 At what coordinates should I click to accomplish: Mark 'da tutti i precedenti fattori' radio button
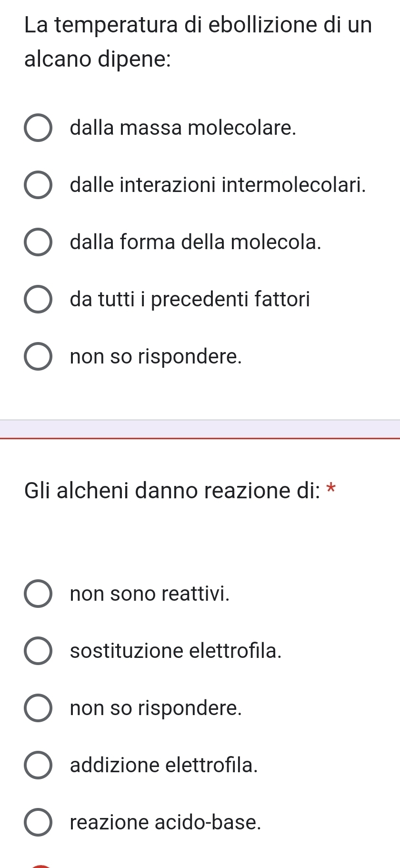[38, 299]
